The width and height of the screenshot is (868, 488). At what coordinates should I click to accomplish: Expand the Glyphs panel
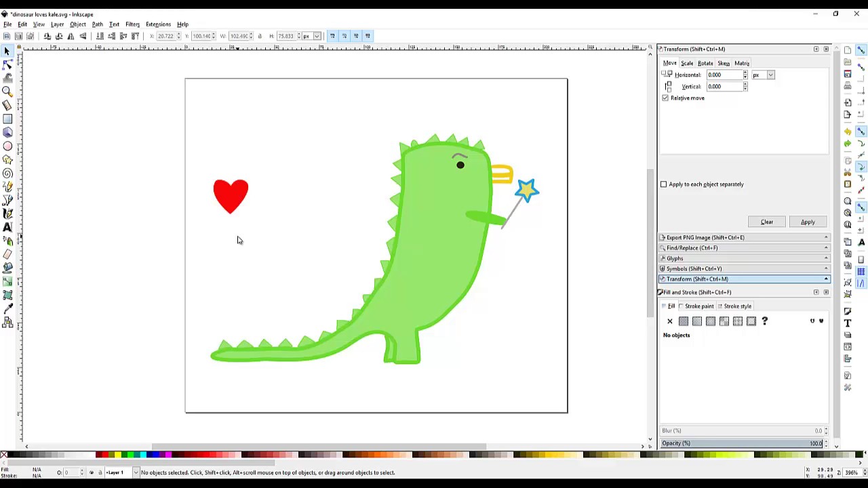pyautogui.click(x=745, y=258)
